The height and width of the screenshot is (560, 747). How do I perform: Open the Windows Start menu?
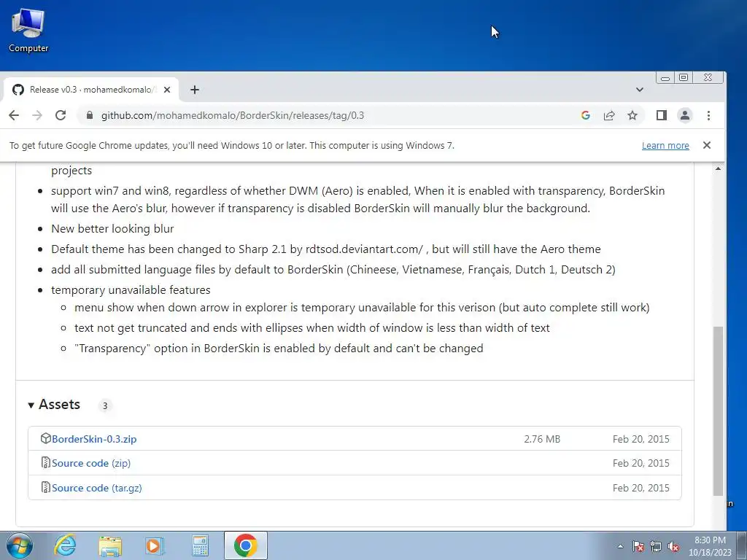[20, 545]
